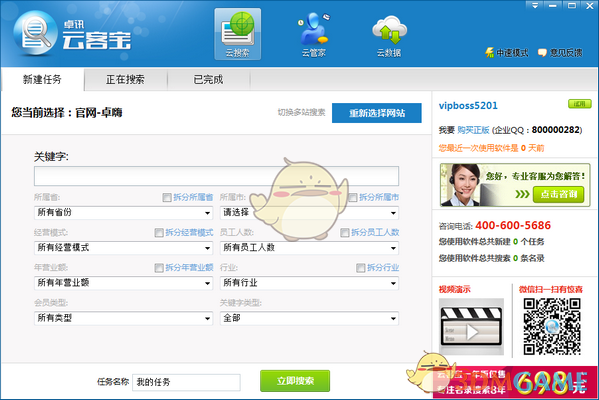
Task: Click the 微信扫一扫有惊喜 label
Action: [550, 290]
